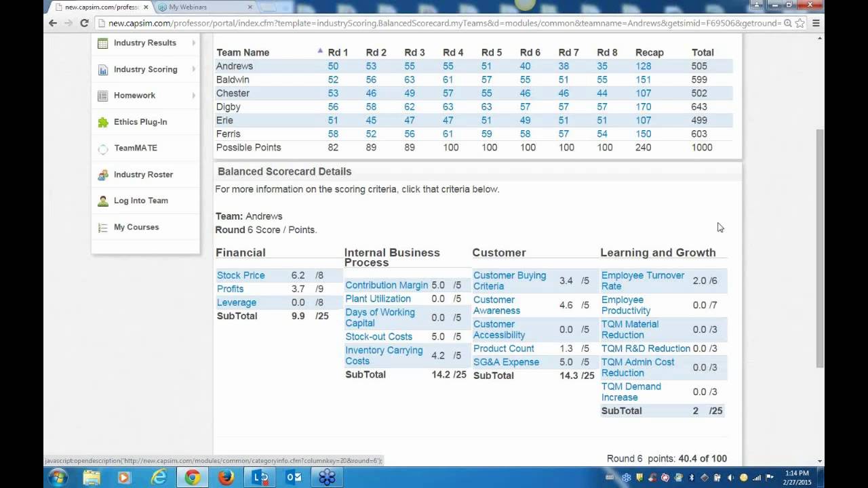Open Firefox from the taskbar
This screenshot has height=488, width=868.
pos(226,477)
